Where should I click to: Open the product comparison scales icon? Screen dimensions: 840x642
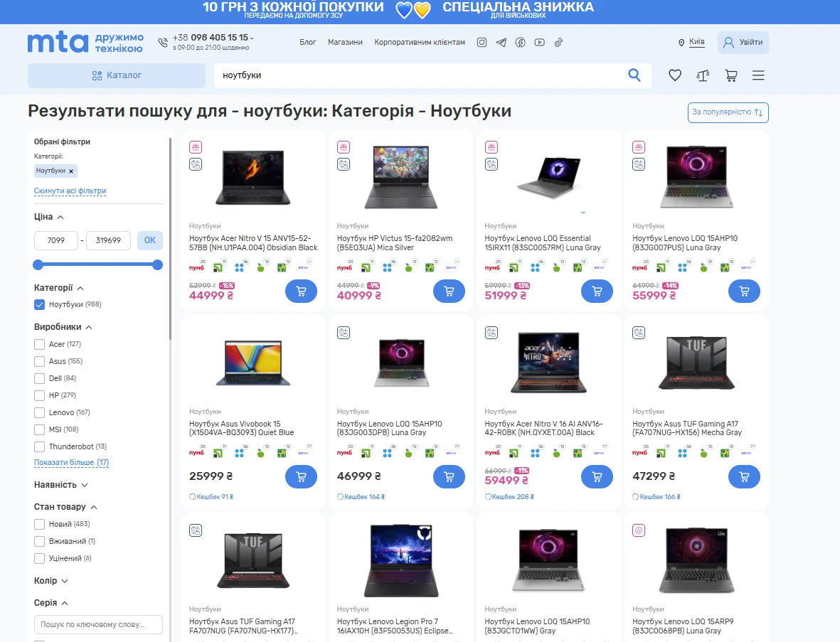point(703,75)
